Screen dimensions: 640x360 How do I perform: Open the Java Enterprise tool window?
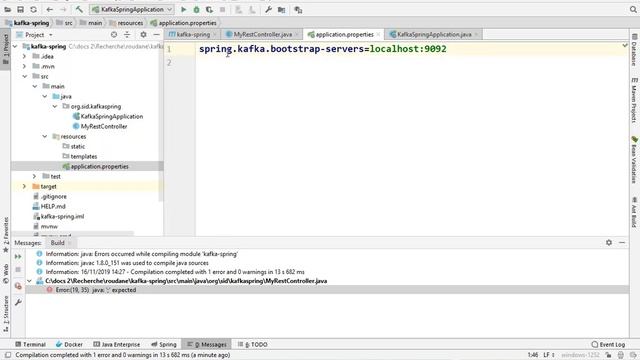pos(117,344)
